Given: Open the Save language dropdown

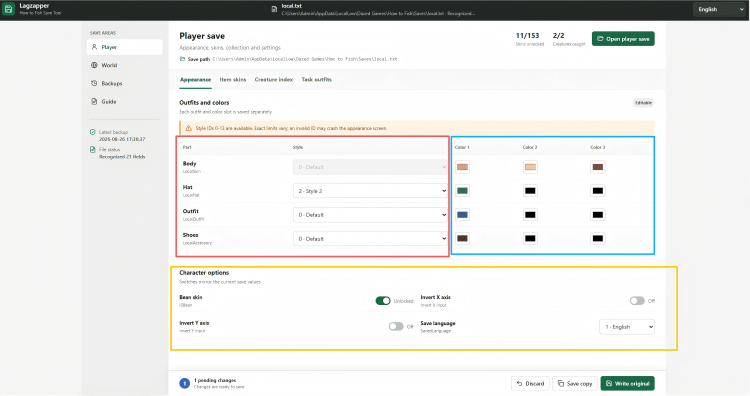Looking at the screenshot, I should click(627, 327).
